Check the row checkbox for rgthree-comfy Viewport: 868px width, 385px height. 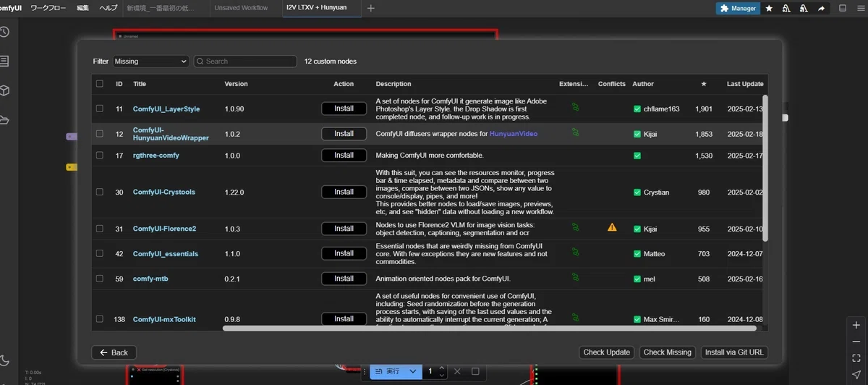click(100, 155)
